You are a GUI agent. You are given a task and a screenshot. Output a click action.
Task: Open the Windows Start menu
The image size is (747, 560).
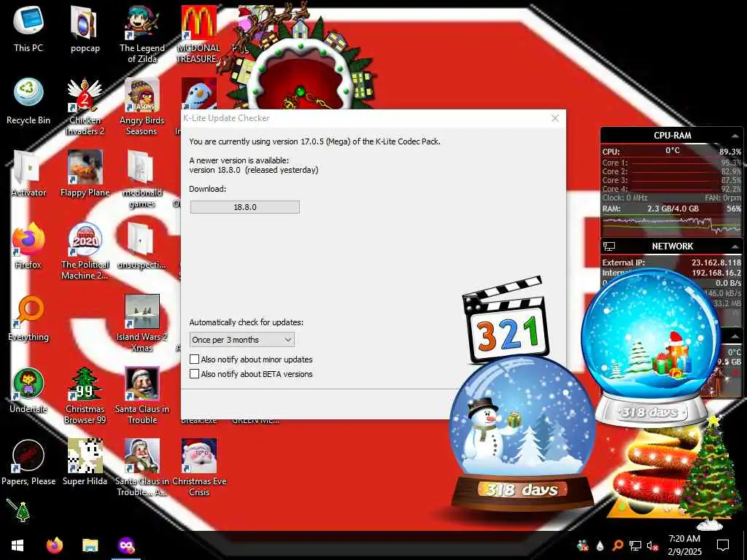[x=18, y=545]
